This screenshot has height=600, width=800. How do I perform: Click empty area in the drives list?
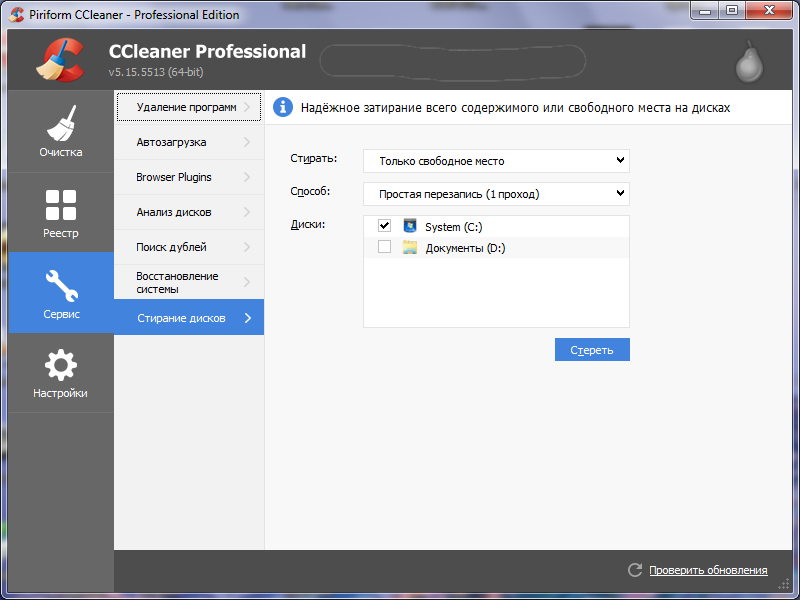pyautogui.click(x=496, y=295)
